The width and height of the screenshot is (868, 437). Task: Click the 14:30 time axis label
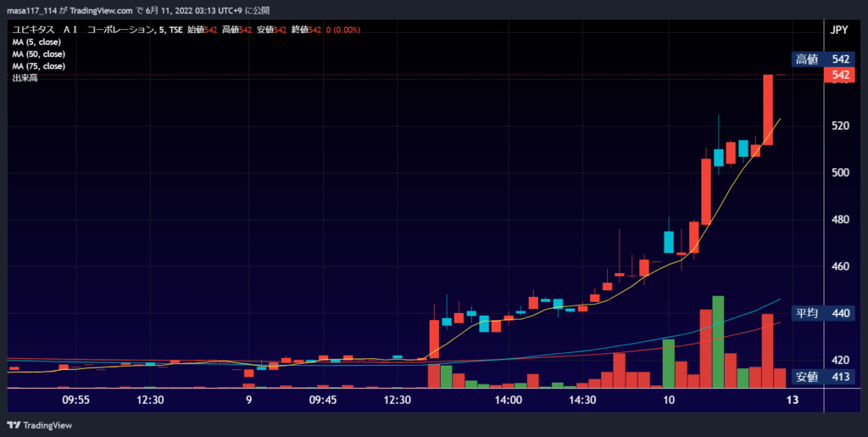tap(583, 400)
